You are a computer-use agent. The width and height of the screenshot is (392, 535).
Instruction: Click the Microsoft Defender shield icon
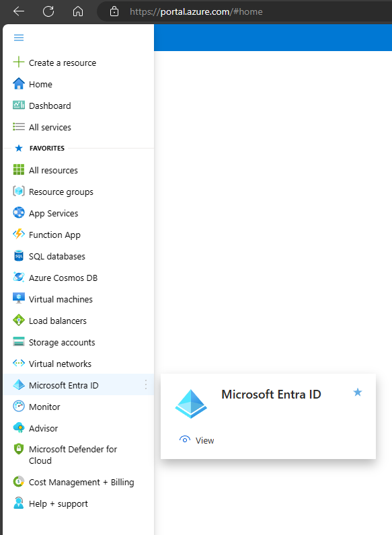(19, 449)
